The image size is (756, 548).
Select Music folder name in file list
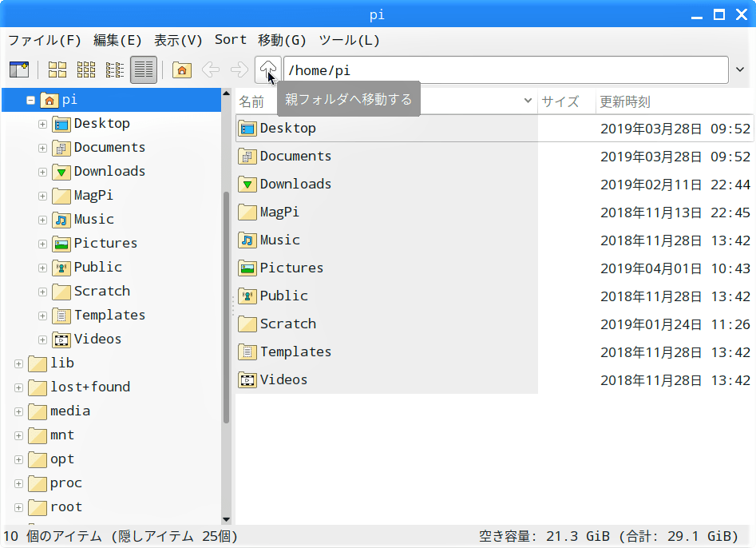pyautogui.click(x=280, y=240)
